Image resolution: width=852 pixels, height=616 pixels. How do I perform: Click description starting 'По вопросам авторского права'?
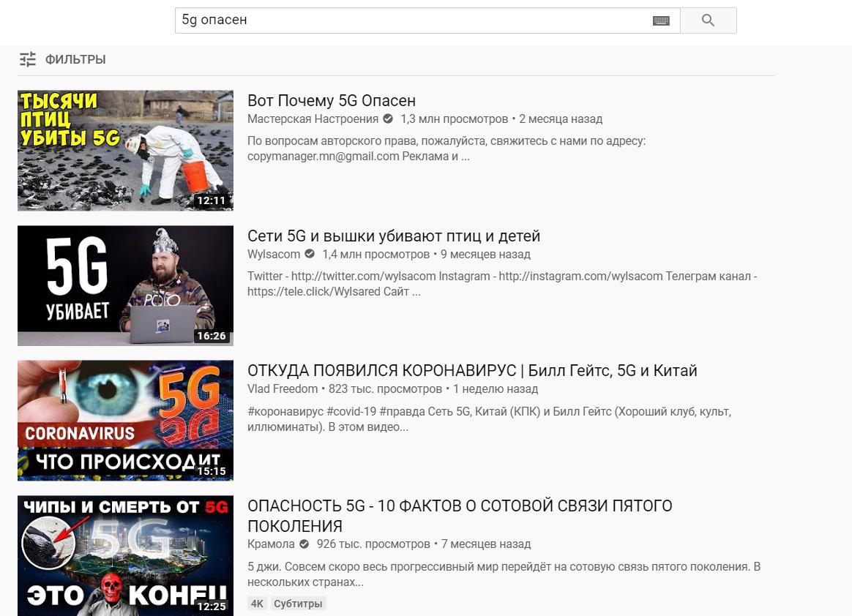pos(446,149)
